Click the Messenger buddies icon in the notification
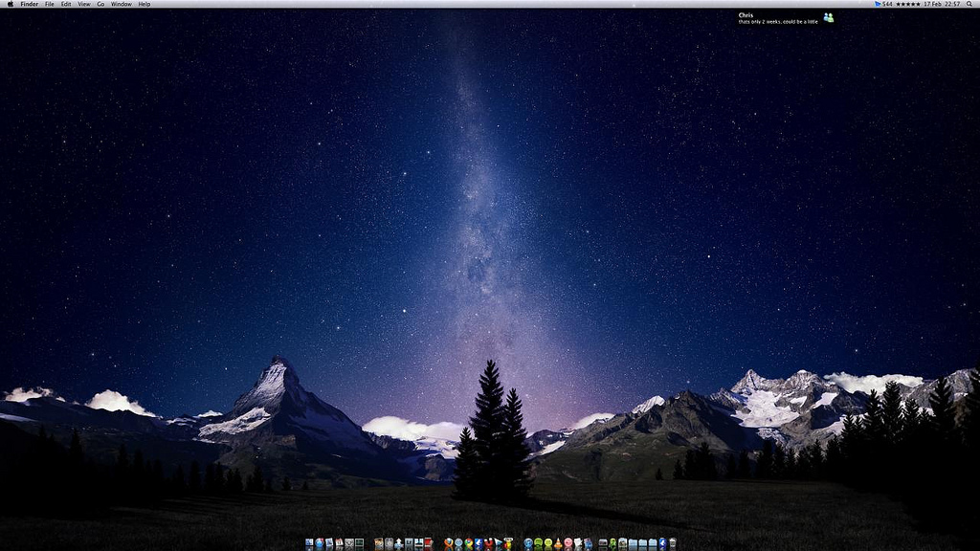 click(x=828, y=17)
